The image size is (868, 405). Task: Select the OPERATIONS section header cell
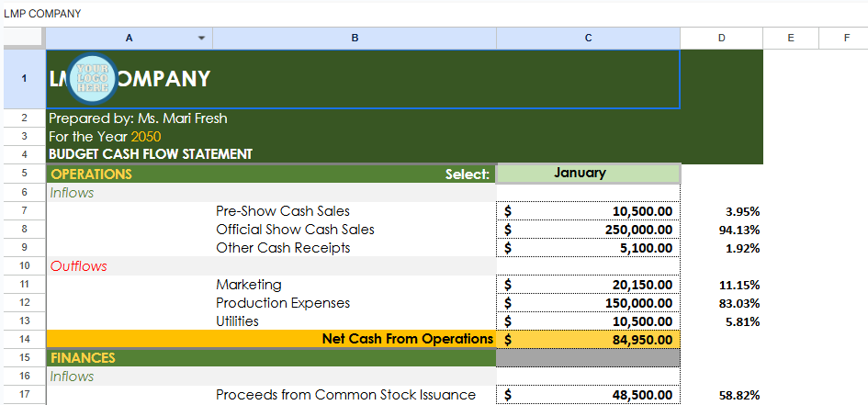[92, 174]
